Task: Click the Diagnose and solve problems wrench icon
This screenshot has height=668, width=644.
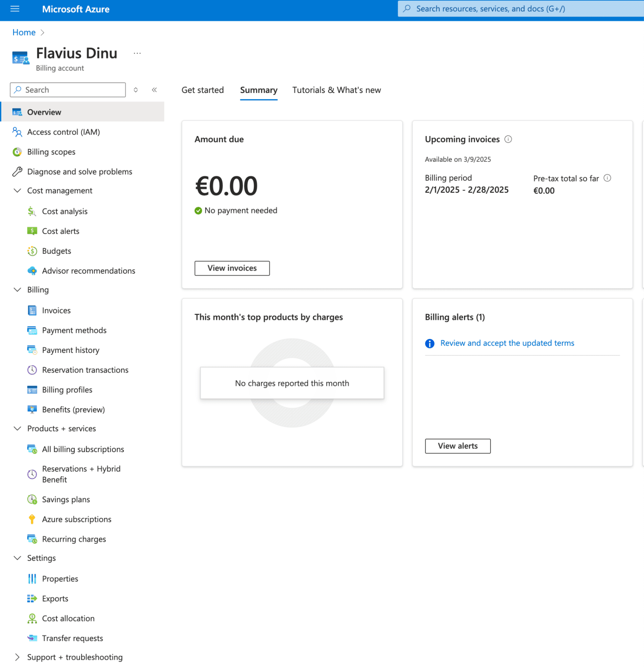Action: [17, 171]
